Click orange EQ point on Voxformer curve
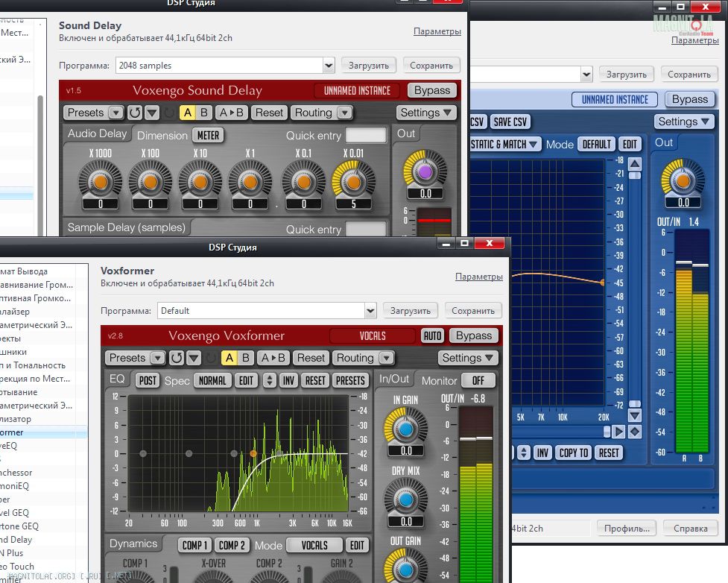Viewport: 728px width, 583px height. (x=253, y=453)
